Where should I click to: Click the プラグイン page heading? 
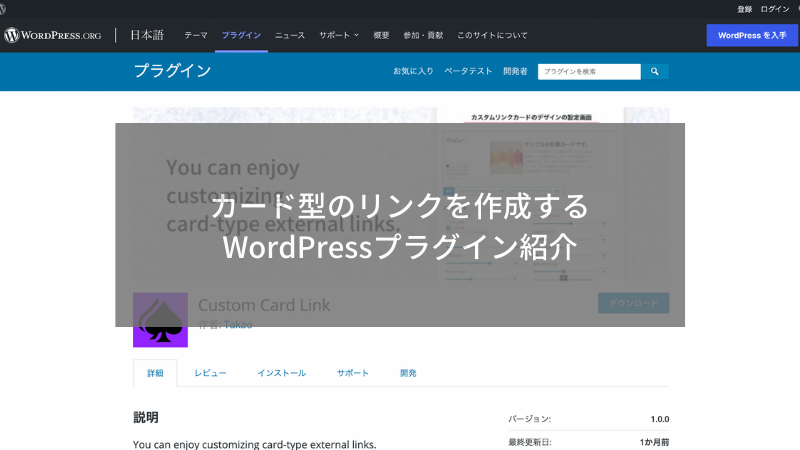[x=172, y=71]
